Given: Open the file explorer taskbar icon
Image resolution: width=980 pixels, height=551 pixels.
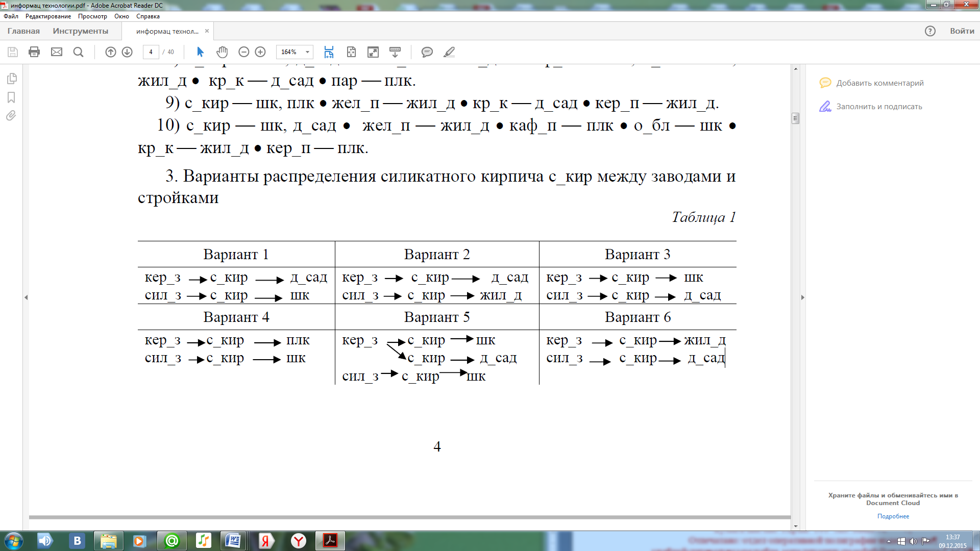Looking at the screenshot, I should coord(108,541).
